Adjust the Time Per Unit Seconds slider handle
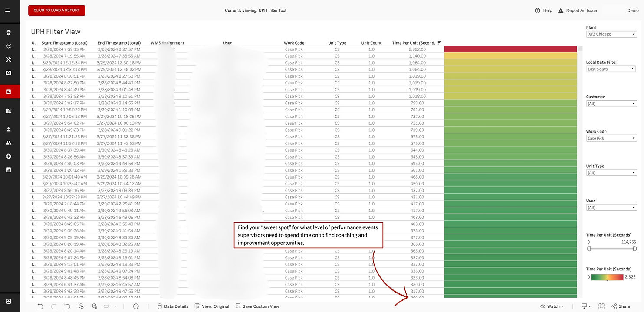 (589, 248)
